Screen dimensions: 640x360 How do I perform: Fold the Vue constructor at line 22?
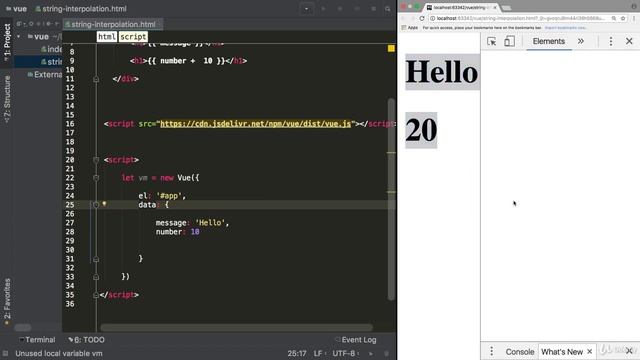pyautogui.click(x=96, y=178)
